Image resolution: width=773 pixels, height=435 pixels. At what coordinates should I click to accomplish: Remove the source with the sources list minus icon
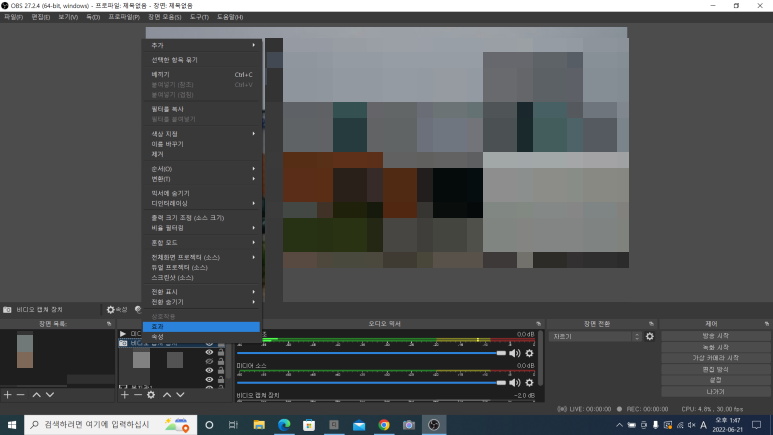click(x=138, y=395)
